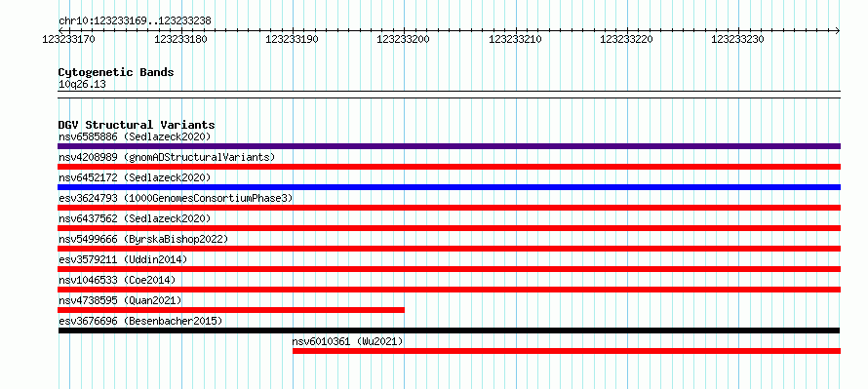Screen dimensions: 868x389
Task: Open variant label nsv1046533 (Coe2014)
Action: coord(117,280)
